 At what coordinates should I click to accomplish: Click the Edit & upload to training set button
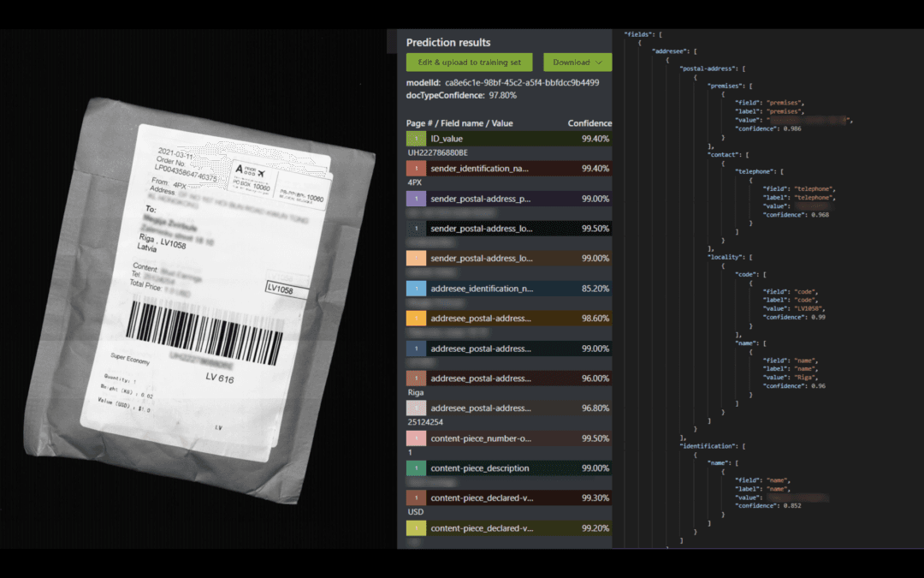(469, 63)
